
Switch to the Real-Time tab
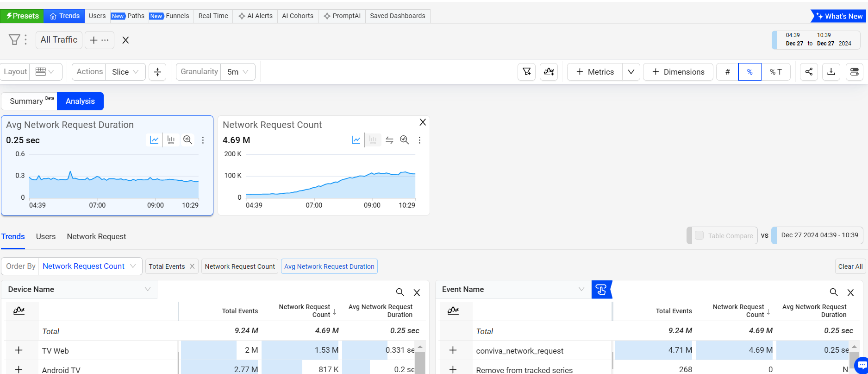(213, 16)
